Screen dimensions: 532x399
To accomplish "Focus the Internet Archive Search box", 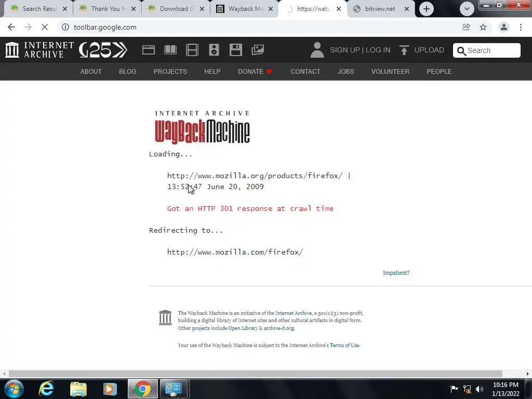I will click(x=486, y=50).
